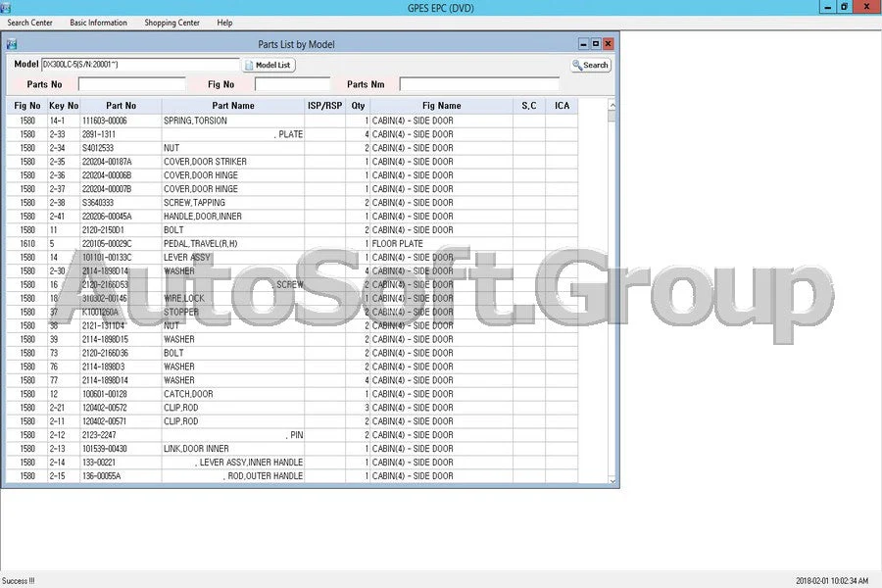Click inside the Parts No input field
The width and height of the screenshot is (882, 588).
click(132, 84)
